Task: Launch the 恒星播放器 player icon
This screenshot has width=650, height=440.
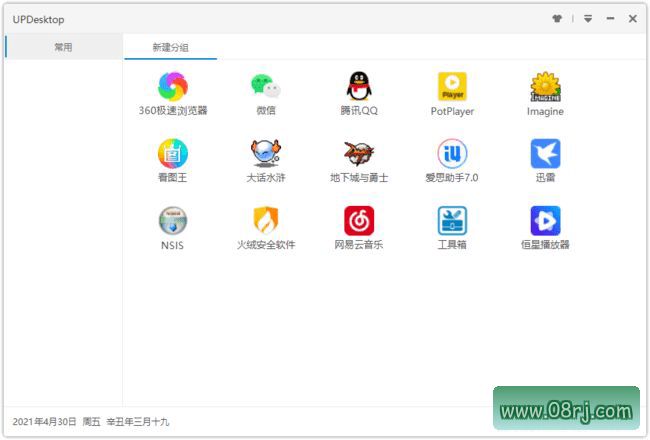Action: pos(546,221)
